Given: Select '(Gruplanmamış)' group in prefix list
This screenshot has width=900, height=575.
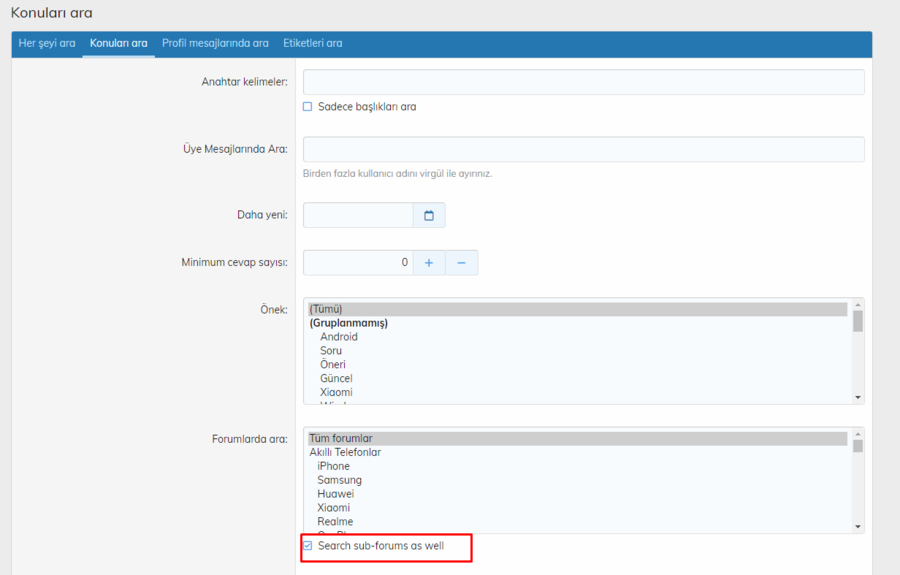Looking at the screenshot, I should click(577, 323).
